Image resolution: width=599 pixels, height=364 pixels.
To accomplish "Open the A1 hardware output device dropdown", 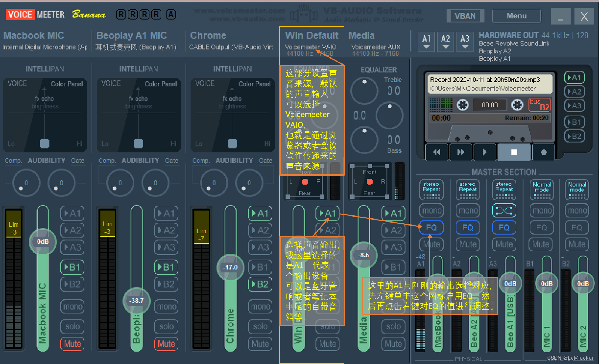I will click(x=426, y=42).
